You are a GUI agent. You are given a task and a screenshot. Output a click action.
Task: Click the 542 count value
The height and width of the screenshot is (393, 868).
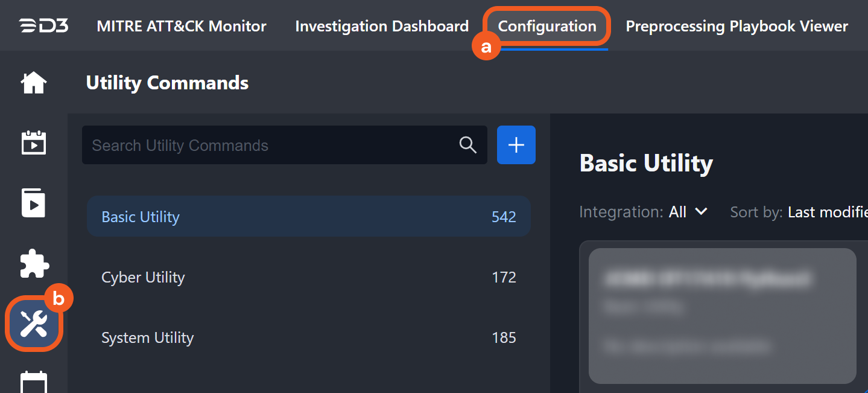point(504,217)
